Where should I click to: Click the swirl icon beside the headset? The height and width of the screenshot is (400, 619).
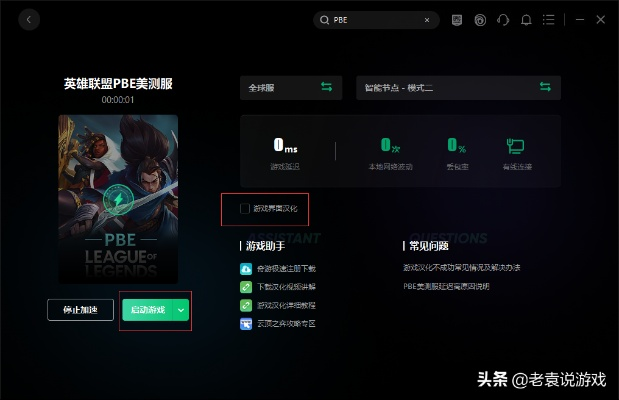click(x=480, y=20)
